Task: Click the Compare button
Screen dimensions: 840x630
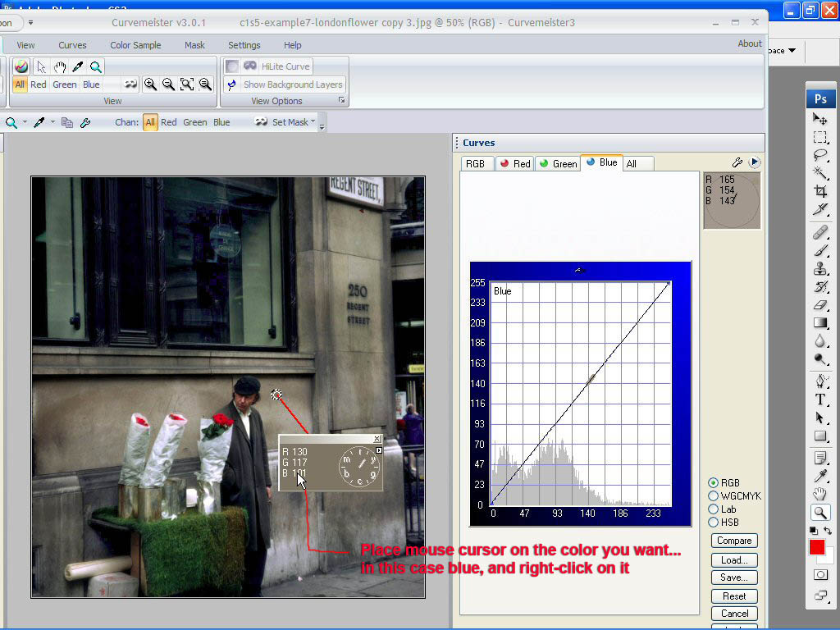Action: (x=734, y=541)
